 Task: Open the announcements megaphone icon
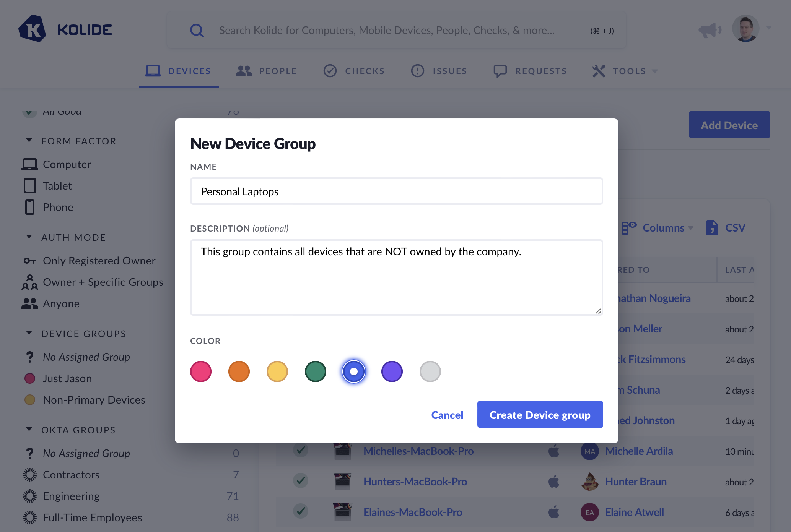[x=709, y=30]
